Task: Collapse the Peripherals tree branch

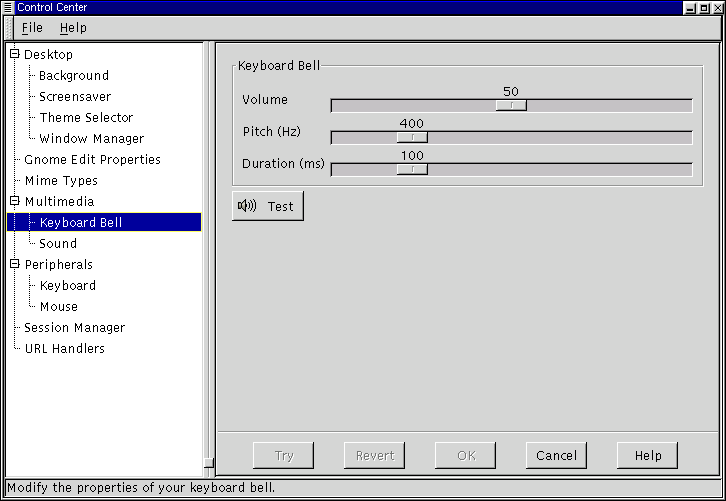Action: (15, 264)
